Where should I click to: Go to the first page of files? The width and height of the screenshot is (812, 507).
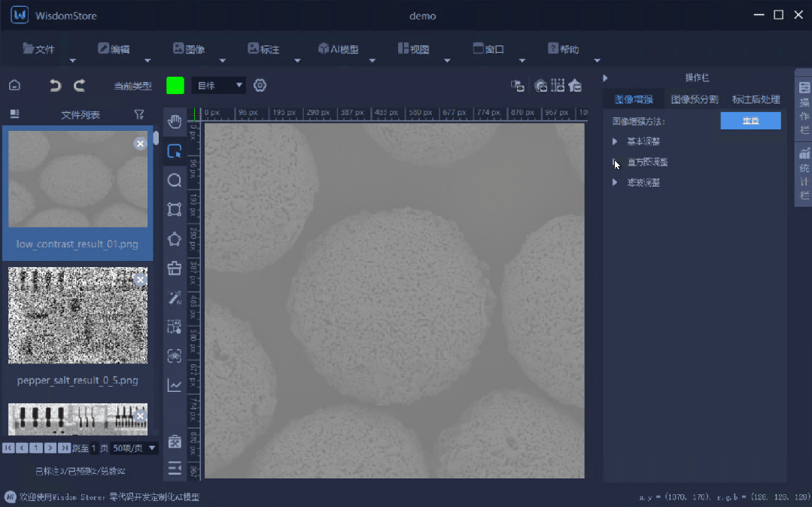pyautogui.click(x=8, y=448)
